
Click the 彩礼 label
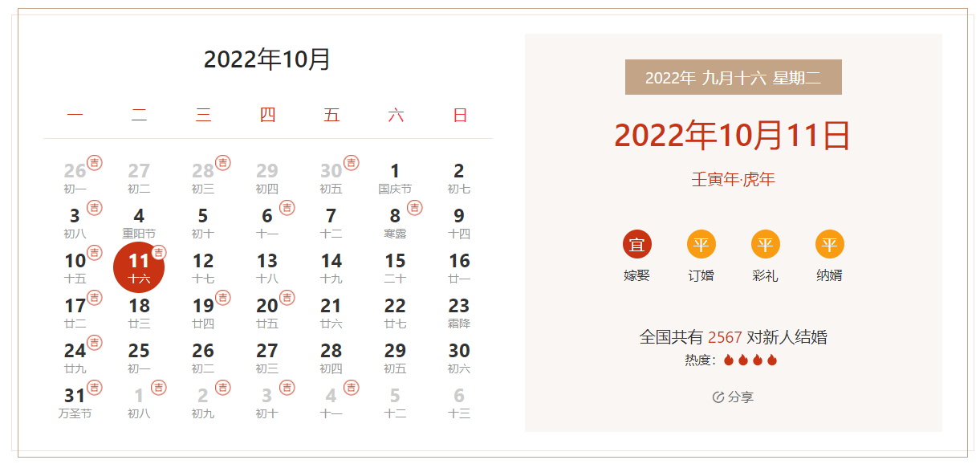point(766,275)
